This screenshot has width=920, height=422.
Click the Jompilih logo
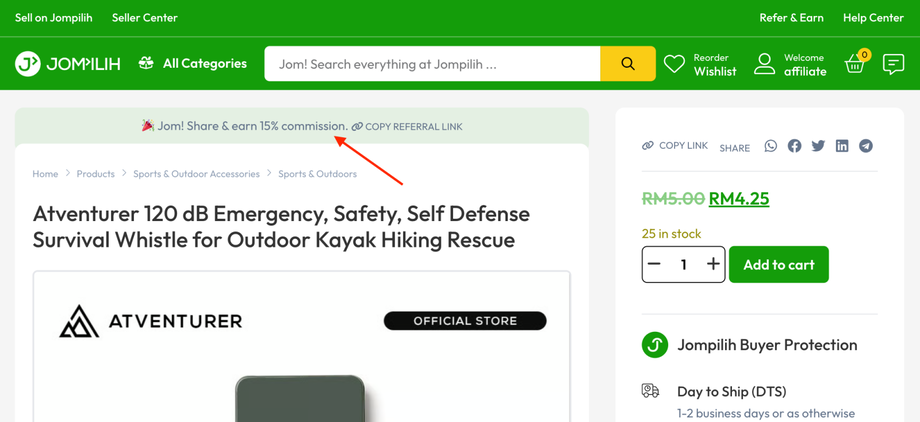point(67,63)
